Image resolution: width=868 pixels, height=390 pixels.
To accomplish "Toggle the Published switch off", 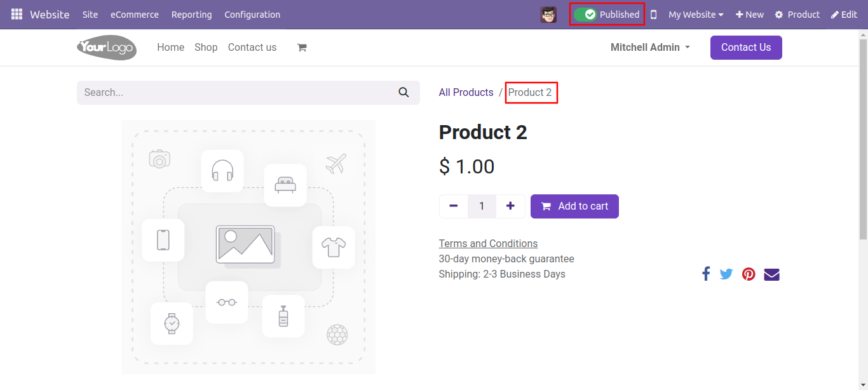I will tap(585, 14).
